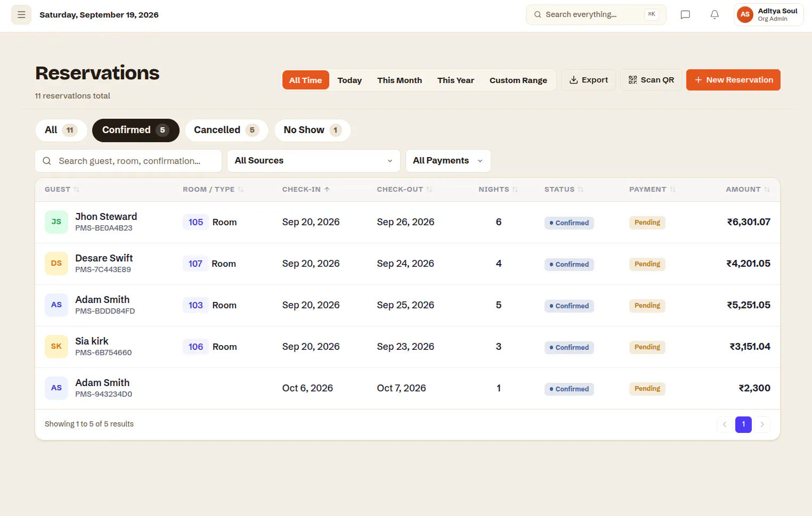Select page 1 in pagination
This screenshot has width=812, height=516.
click(x=743, y=424)
